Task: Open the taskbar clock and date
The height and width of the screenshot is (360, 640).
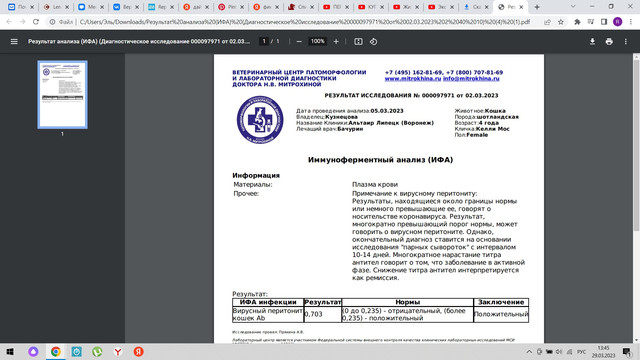Action: (603, 351)
